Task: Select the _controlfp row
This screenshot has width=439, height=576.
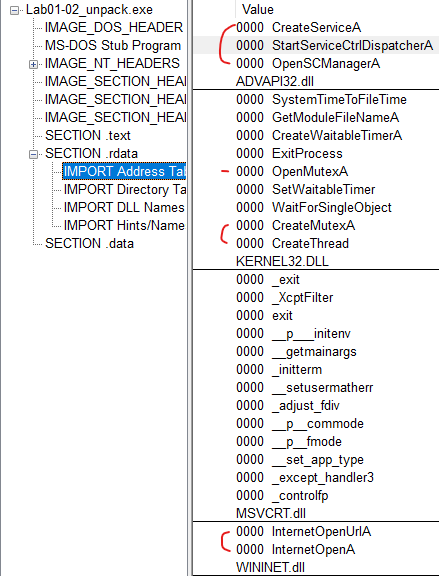Action: pyautogui.click(x=316, y=496)
